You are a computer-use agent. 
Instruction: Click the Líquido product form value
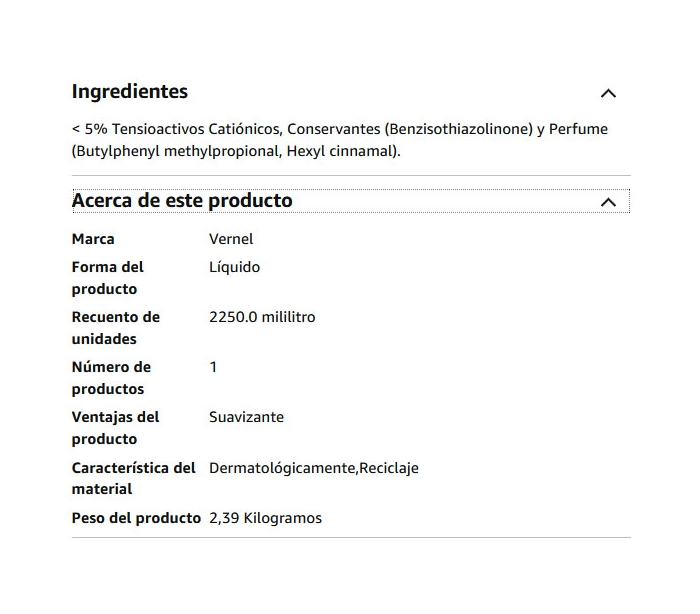click(x=234, y=267)
